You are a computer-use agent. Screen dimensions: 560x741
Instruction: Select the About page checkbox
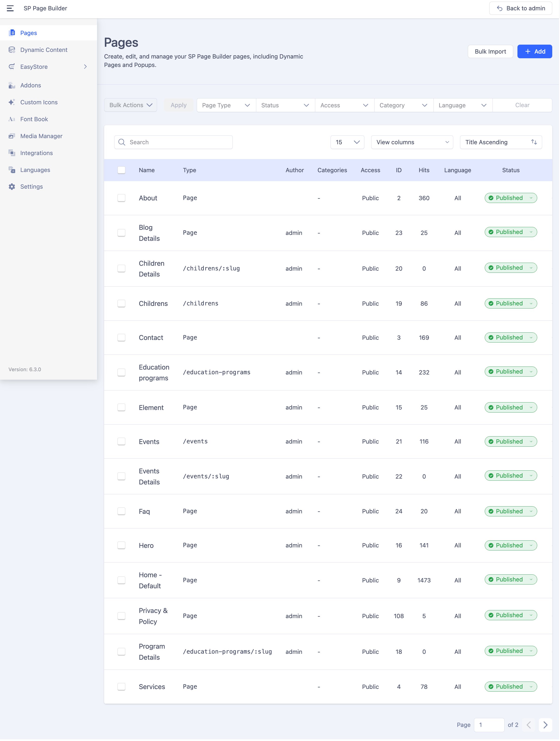coord(121,198)
